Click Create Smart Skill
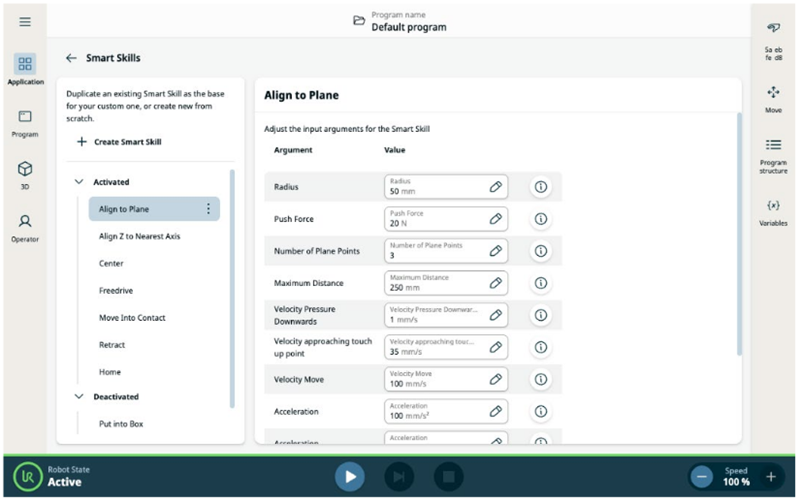Screen dimensions: 800x503 click(118, 142)
